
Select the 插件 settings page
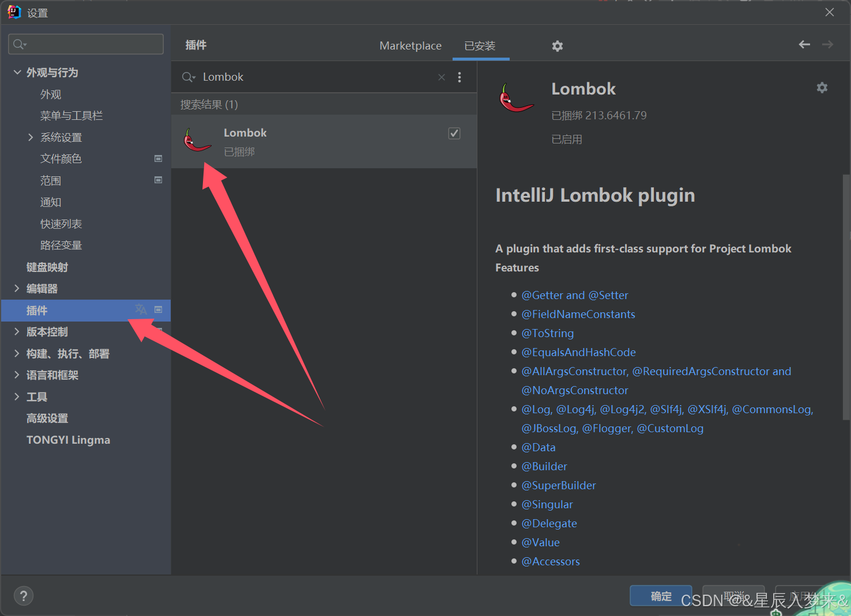[86, 310]
